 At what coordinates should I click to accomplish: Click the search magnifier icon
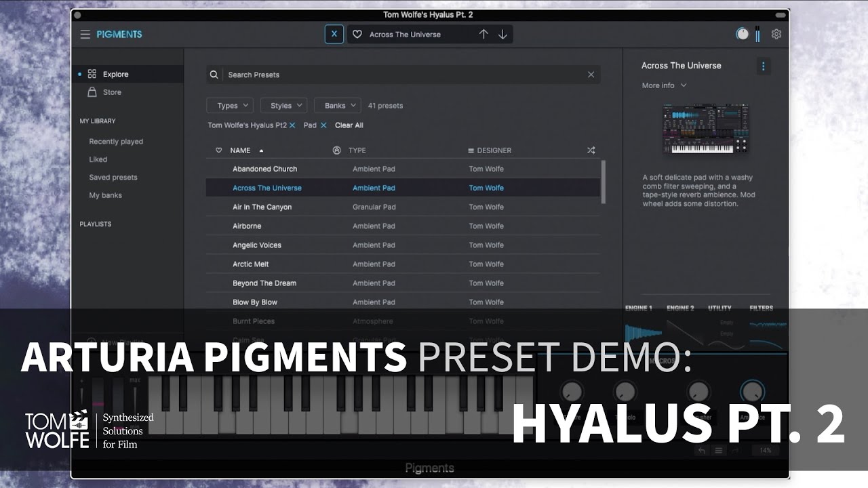pos(214,75)
